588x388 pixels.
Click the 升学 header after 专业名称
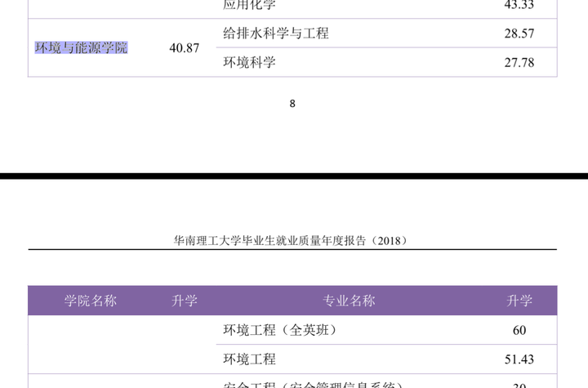click(x=519, y=301)
